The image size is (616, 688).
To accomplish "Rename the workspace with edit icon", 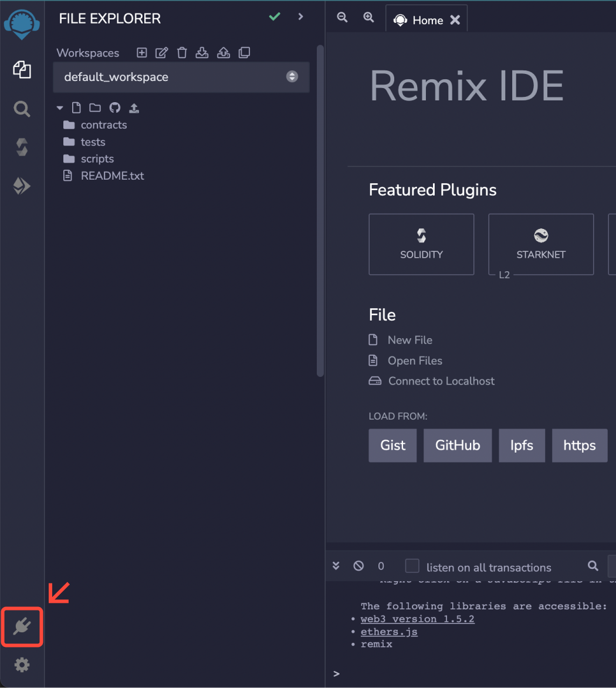I will point(161,53).
